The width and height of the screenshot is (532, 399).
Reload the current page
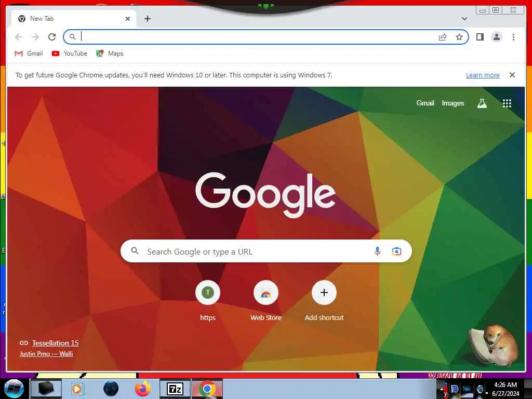coord(52,37)
